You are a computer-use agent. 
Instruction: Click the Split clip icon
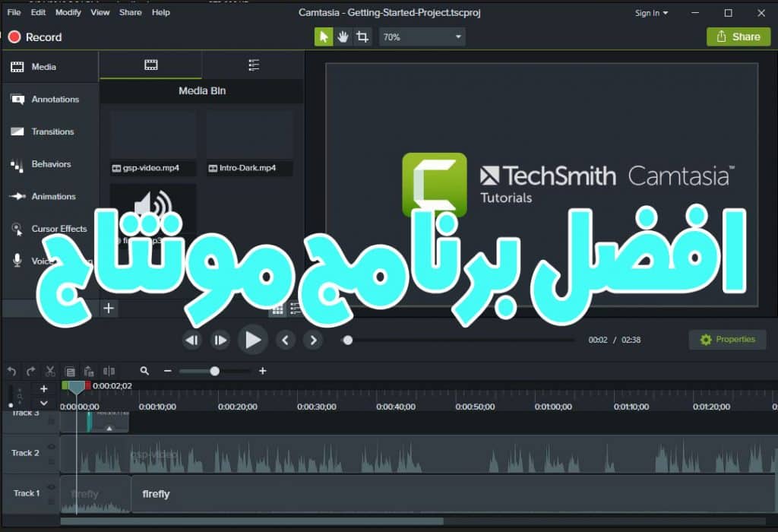(109, 371)
